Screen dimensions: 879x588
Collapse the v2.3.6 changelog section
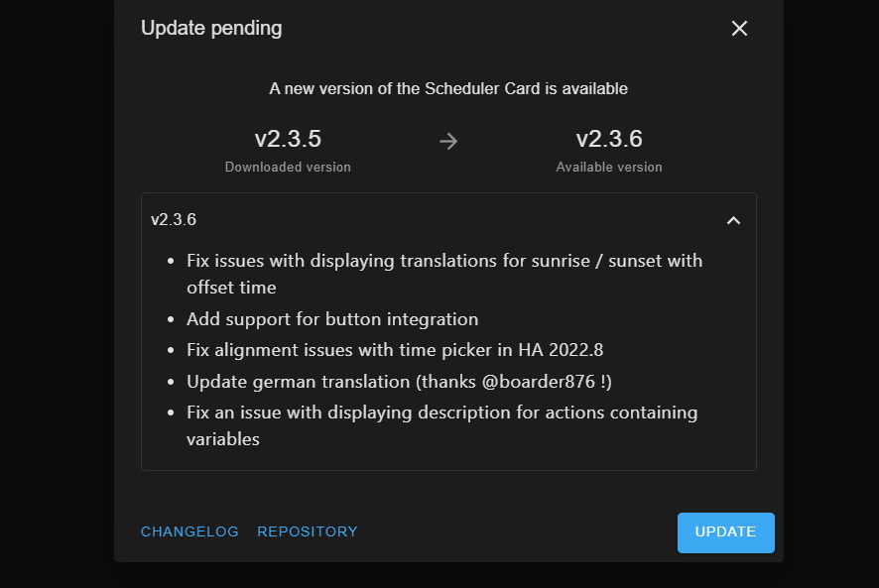pyautogui.click(x=734, y=220)
